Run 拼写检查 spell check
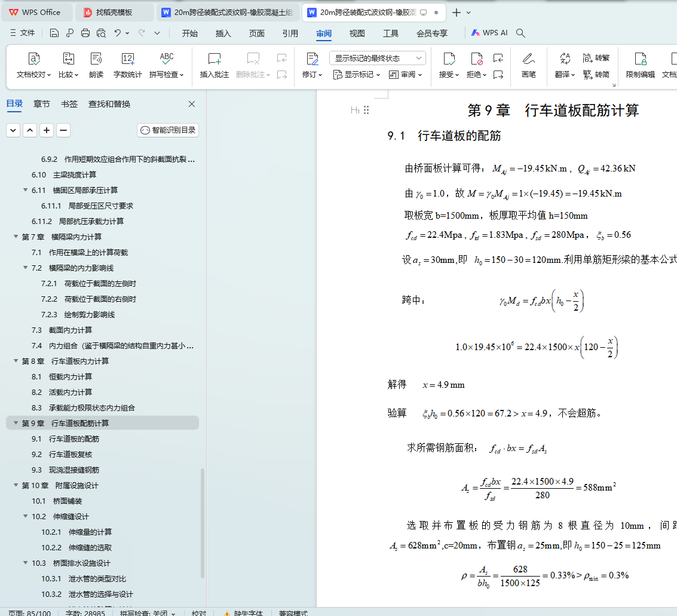Screen dimensions: 677x616 click(x=167, y=65)
